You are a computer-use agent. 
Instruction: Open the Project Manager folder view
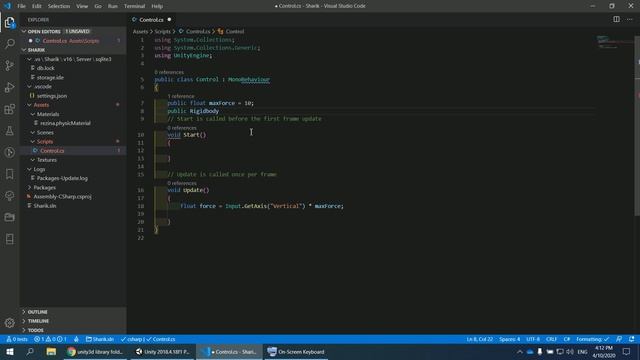click(x=9, y=217)
